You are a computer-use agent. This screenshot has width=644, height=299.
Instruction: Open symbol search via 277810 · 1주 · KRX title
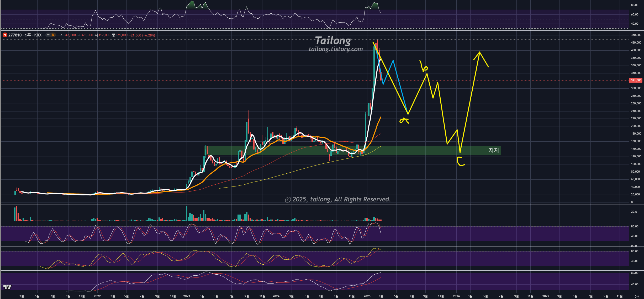25,35
